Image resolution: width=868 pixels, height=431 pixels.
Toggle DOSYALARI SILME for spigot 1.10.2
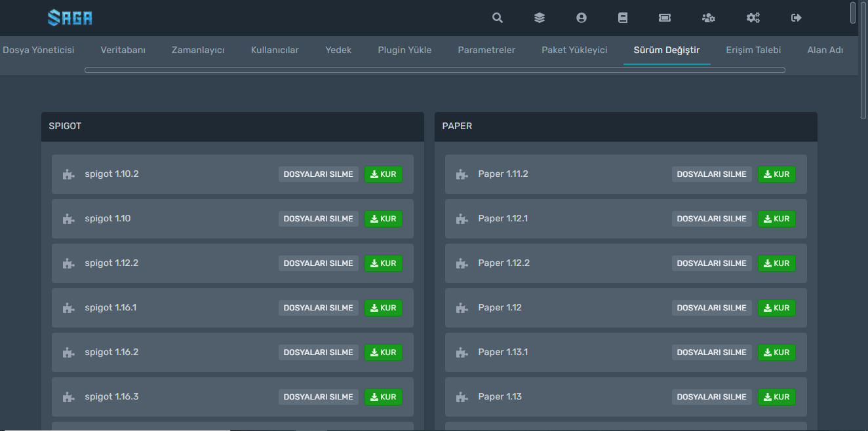[319, 174]
